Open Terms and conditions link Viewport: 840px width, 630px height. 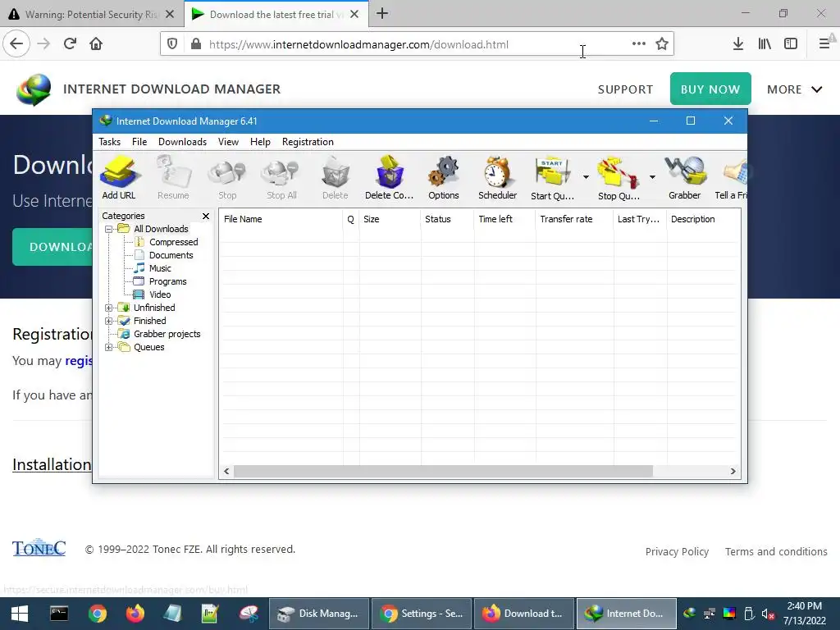click(776, 552)
